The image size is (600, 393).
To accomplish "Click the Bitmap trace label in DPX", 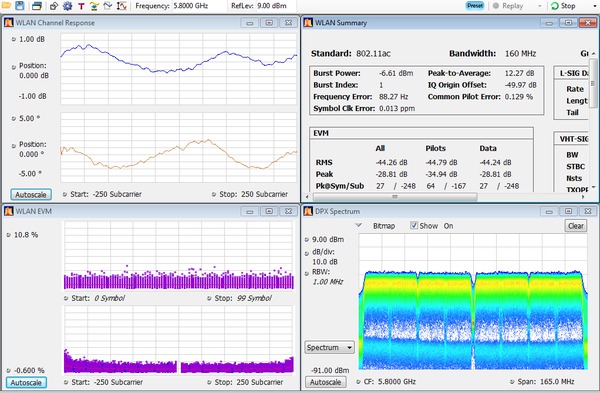I will pos(384,226).
